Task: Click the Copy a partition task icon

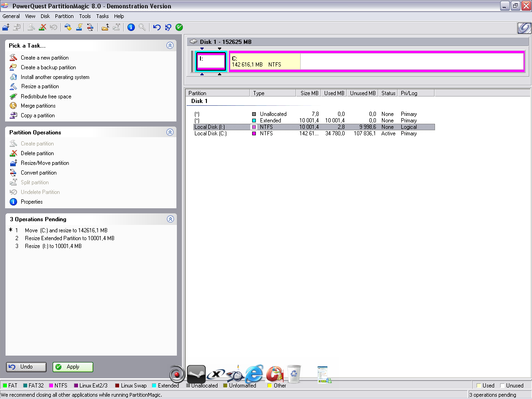Action: (x=13, y=115)
